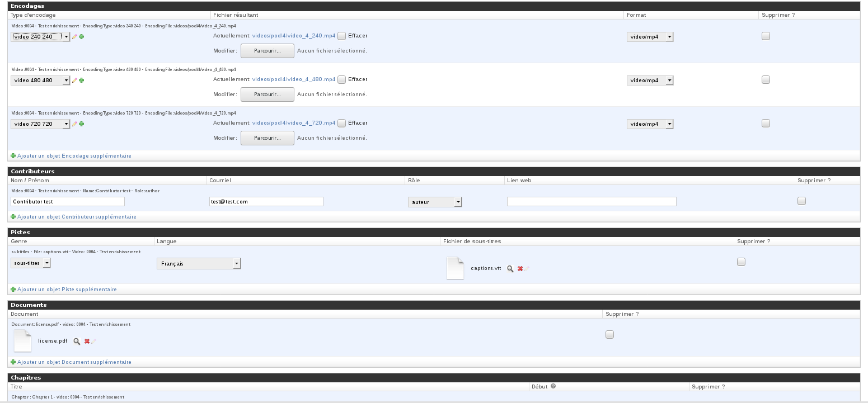Viewport: 868px width, 403px height.
Task: Open the video_4_720.mp4 file link
Action: tap(294, 123)
